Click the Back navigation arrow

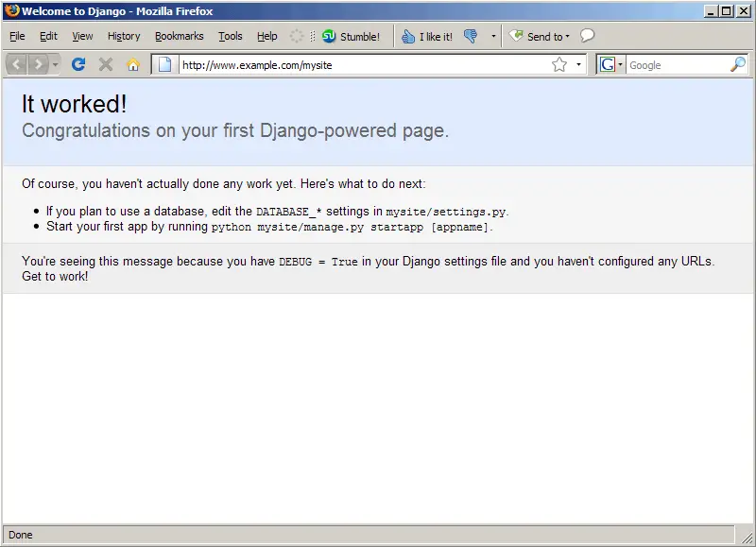click(x=16, y=64)
